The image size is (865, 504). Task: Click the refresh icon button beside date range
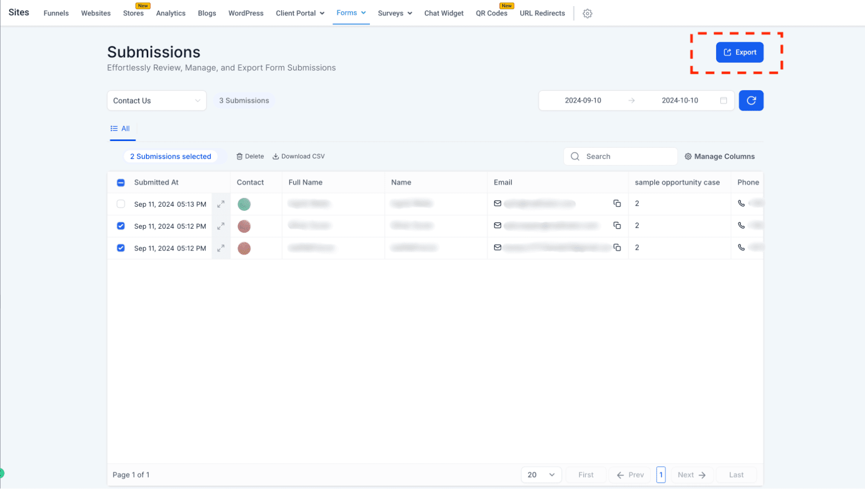[x=751, y=100]
